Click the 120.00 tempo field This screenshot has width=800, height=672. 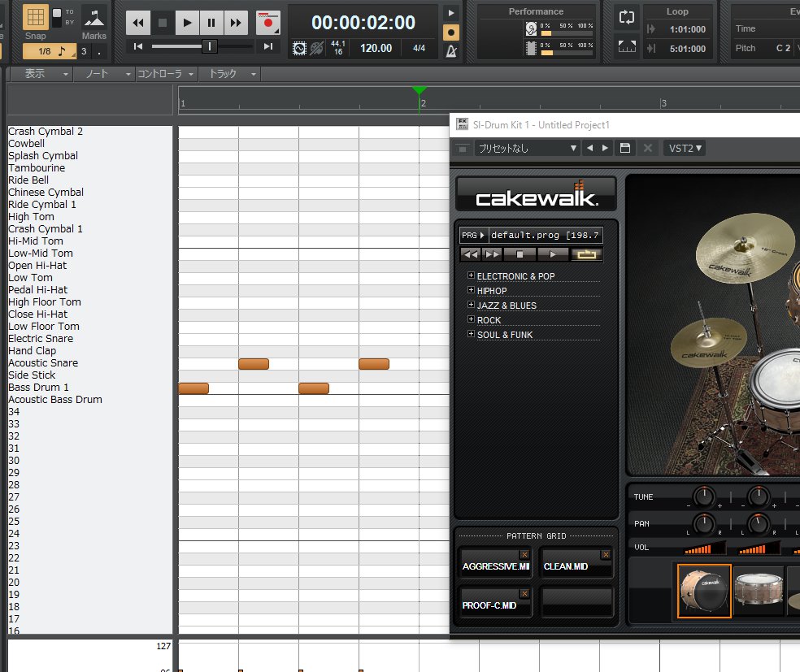376,48
